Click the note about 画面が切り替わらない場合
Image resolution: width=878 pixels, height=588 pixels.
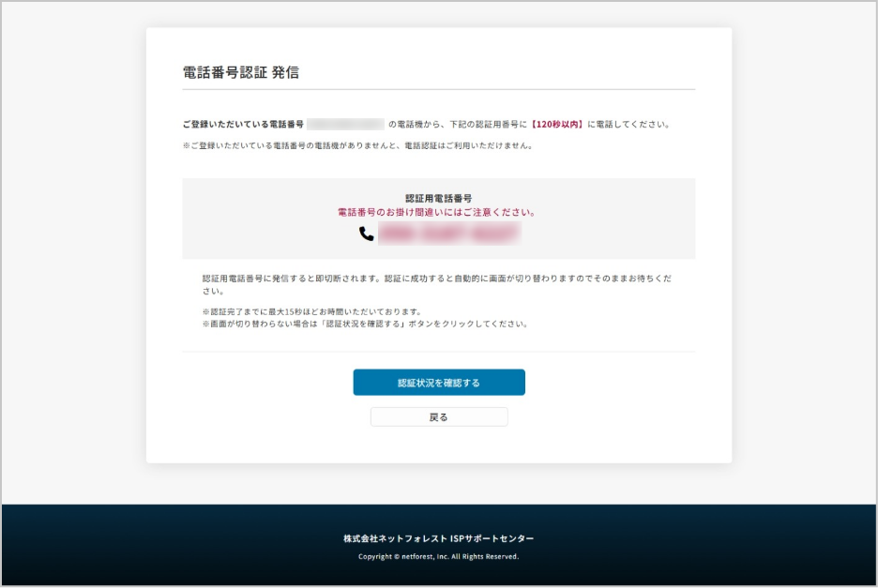pyautogui.click(x=366, y=324)
